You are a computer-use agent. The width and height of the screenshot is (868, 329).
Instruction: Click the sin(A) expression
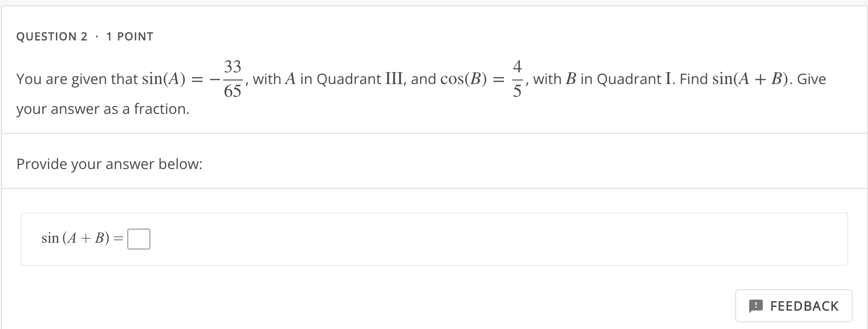163,79
